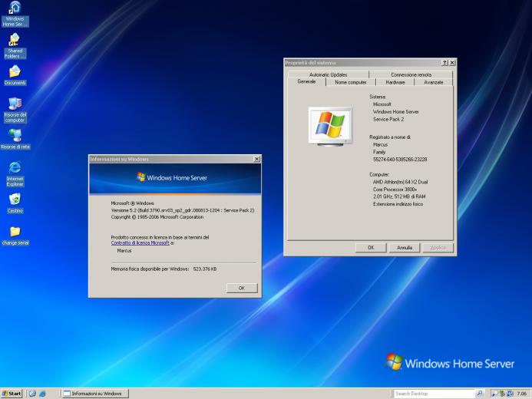Viewport: 532px width, 399px height.
Task: Click the Search Desktop input field
Action: [434, 394]
